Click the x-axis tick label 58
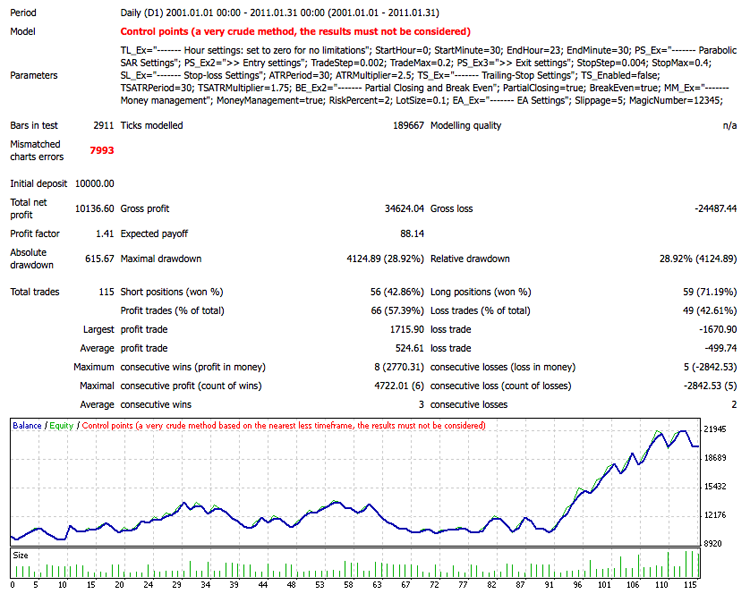Viewport: 750px width, 594px height. coord(348,584)
